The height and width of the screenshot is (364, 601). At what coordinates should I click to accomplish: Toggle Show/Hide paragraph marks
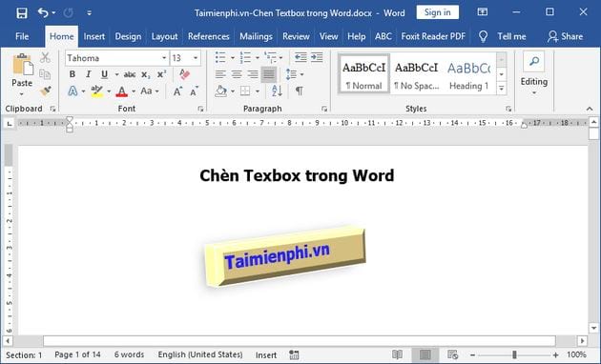coord(300,91)
